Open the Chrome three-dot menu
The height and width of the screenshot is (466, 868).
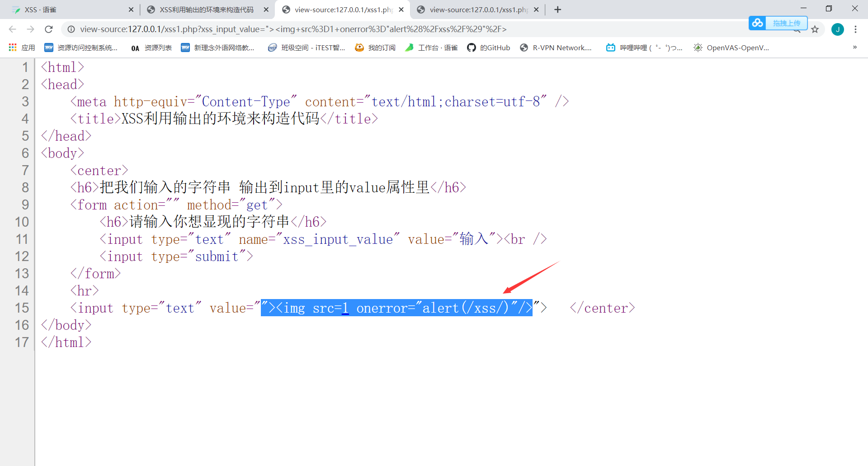point(855,29)
